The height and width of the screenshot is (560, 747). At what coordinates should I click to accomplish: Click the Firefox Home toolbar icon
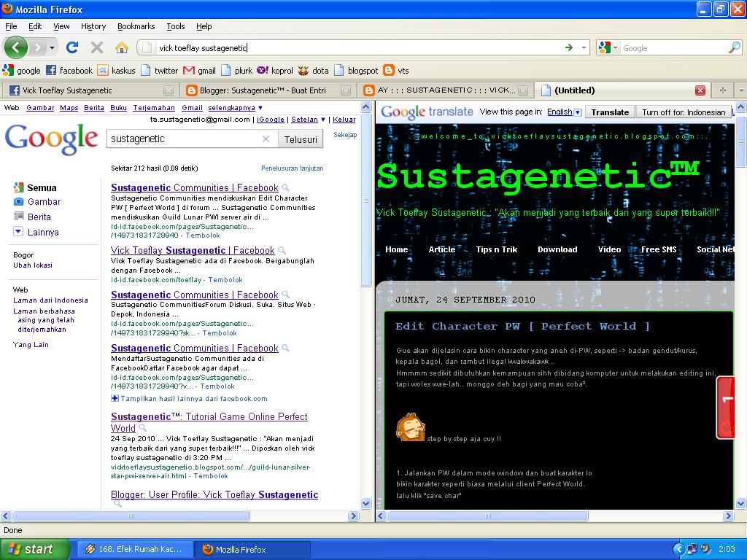point(121,46)
